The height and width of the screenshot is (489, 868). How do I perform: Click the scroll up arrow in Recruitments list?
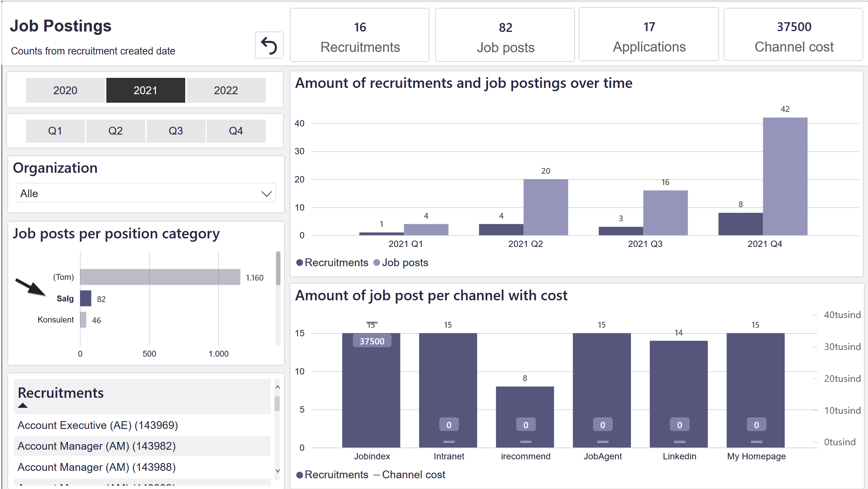[x=277, y=387]
